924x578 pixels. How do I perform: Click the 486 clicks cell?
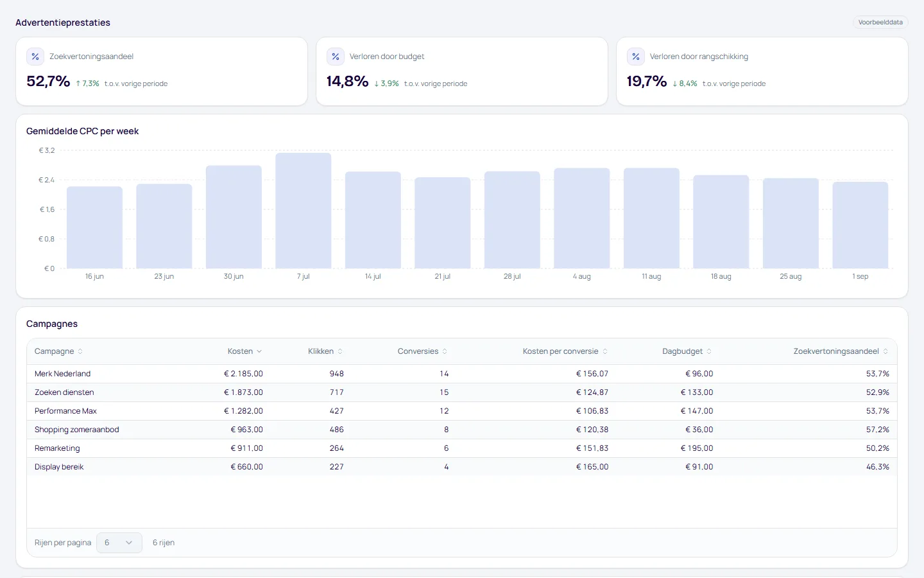pyautogui.click(x=337, y=430)
